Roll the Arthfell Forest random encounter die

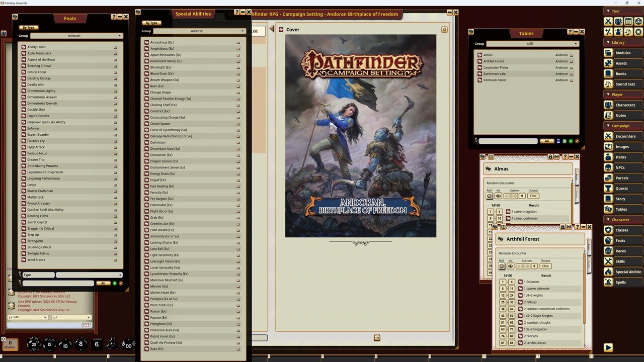click(502, 266)
